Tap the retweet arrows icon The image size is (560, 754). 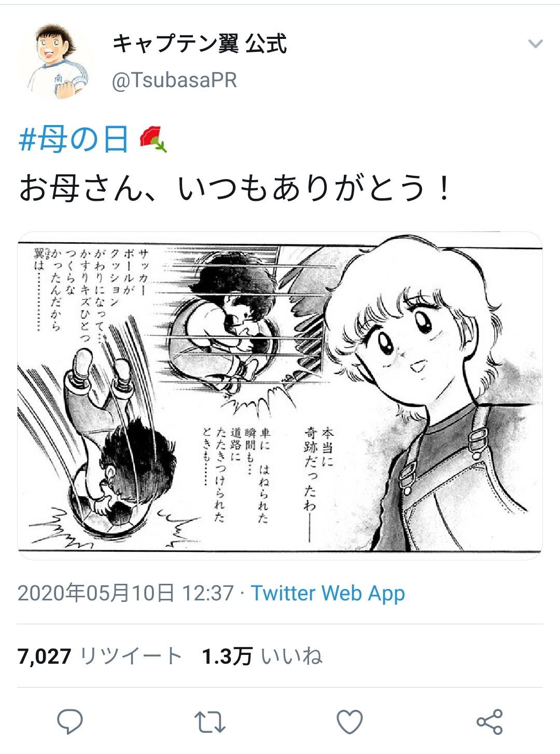(x=210, y=722)
